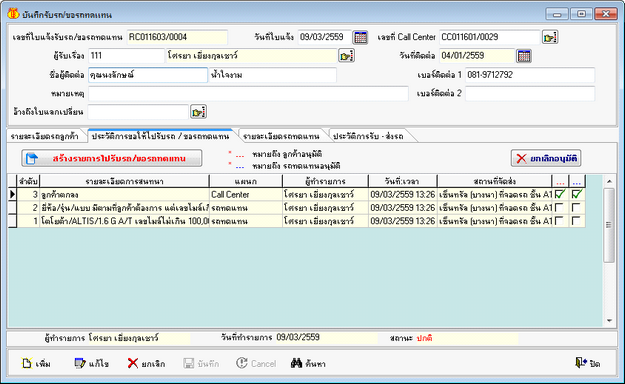Click Call Center number field CC011601/0029
The height and width of the screenshot is (384, 625).
tap(490, 37)
